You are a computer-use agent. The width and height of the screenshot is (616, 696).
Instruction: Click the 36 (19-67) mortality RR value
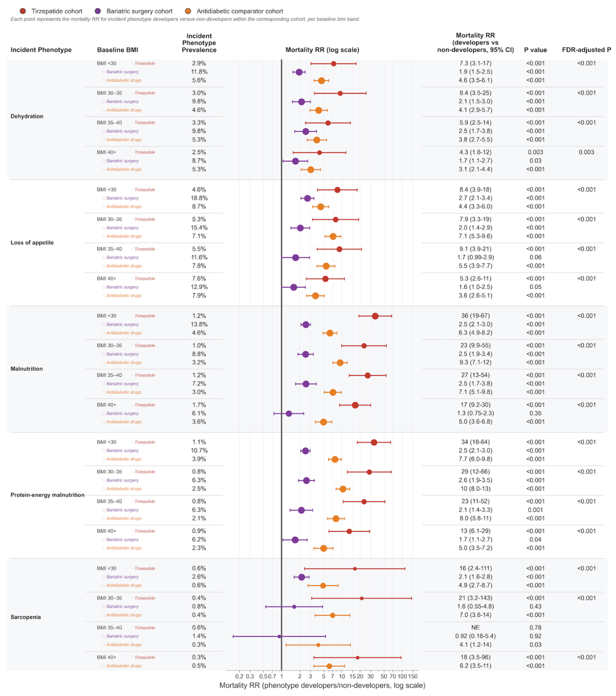click(475, 316)
